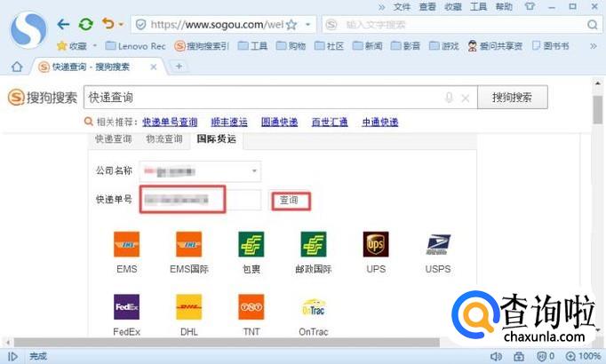Viewport: 606px width, 364px height.
Task: Click the main search field containing 快递查询
Action: (x=281, y=98)
